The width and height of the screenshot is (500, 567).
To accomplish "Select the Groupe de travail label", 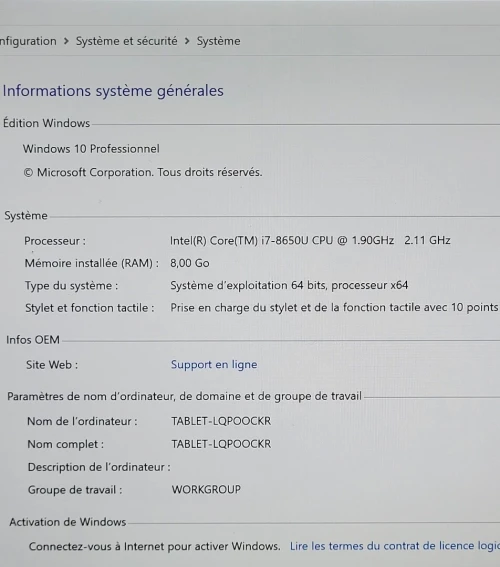I will click(x=75, y=490).
